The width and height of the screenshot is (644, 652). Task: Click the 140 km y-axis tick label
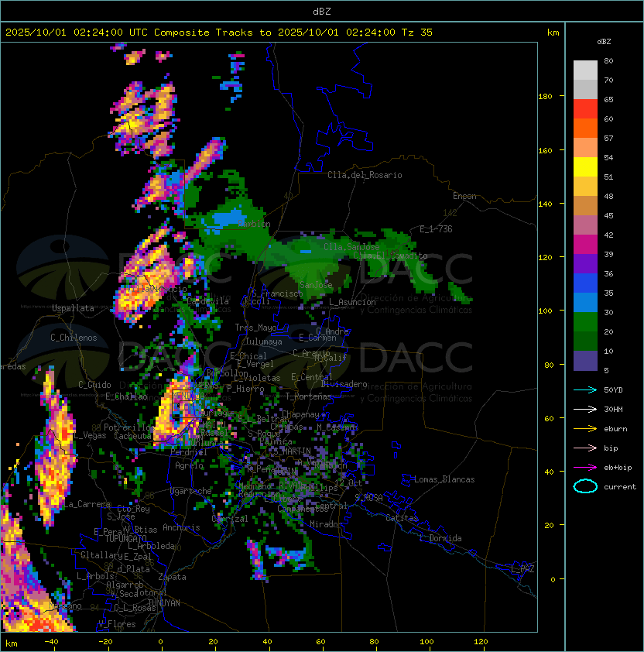[x=545, y=204]
